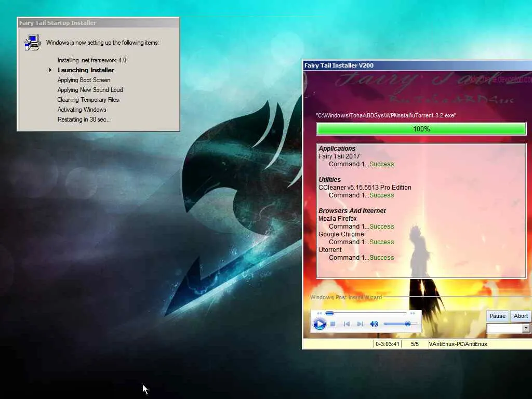
Task: Select 'Activating Windows' item
Action: (82, 109)
